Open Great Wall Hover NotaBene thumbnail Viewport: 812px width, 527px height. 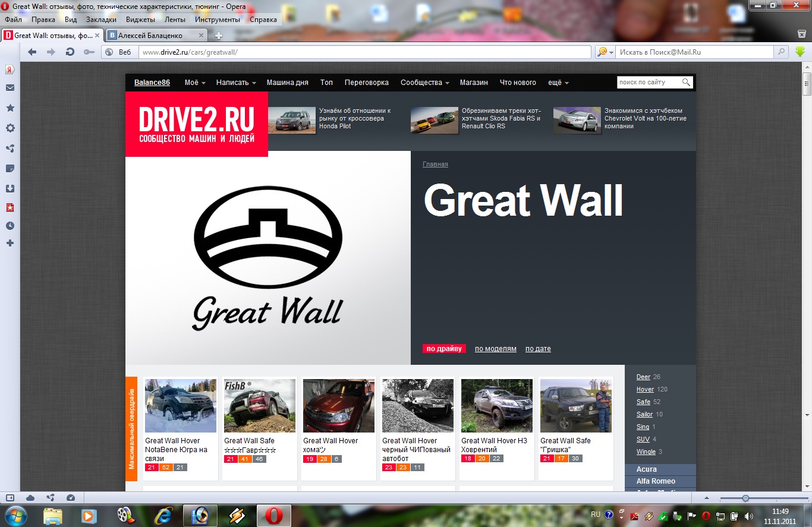pos(181,406)
